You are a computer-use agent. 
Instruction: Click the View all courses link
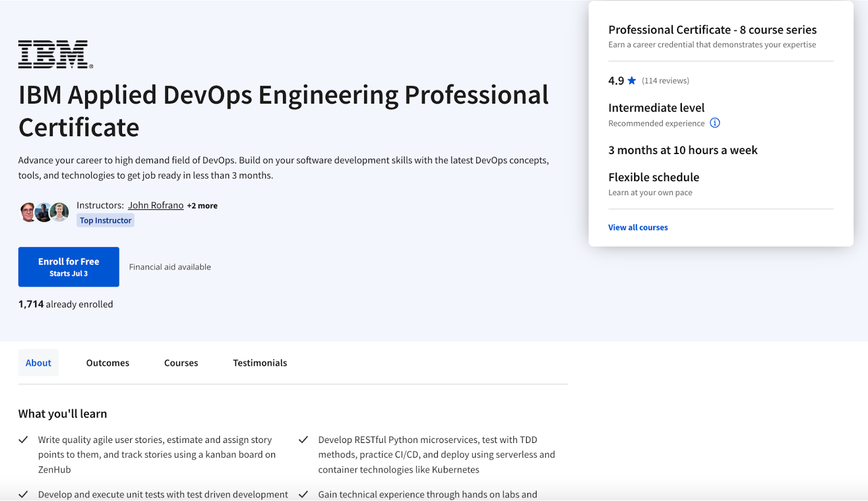[638, 227]
